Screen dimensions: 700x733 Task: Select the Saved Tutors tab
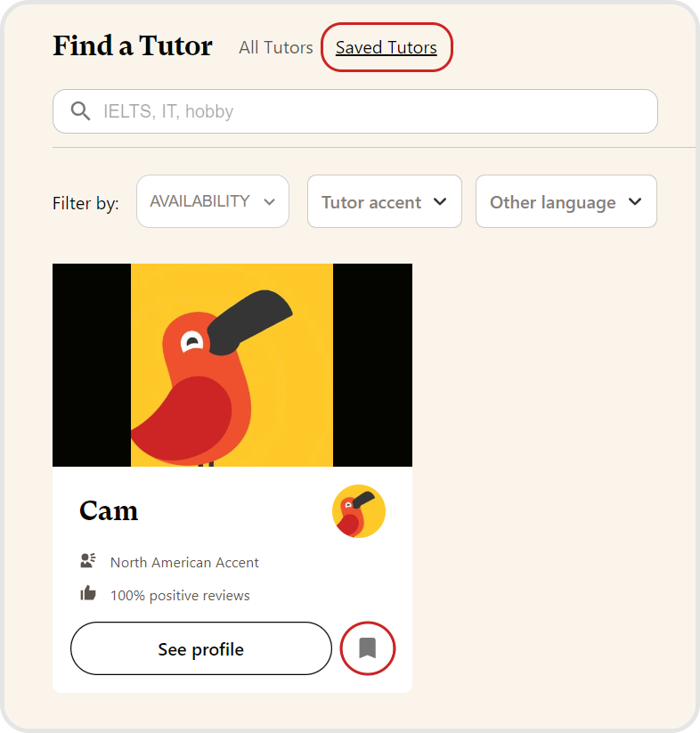point(386,47)
